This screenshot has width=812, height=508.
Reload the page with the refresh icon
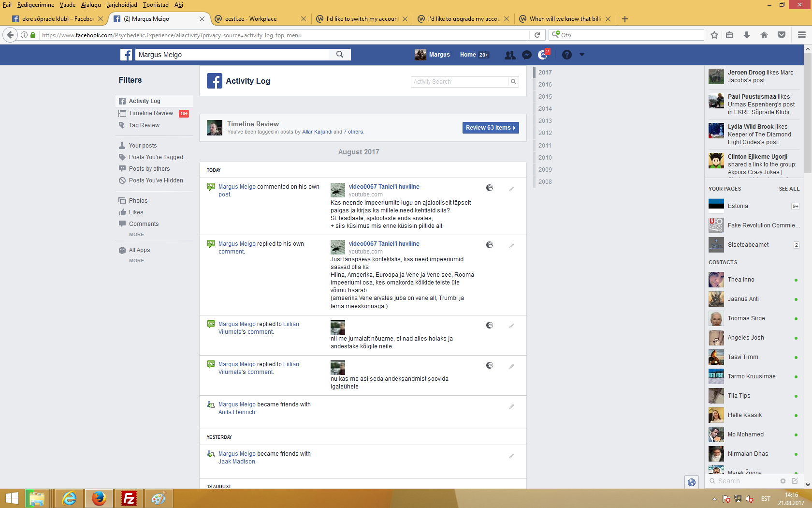tap(537, 35)
